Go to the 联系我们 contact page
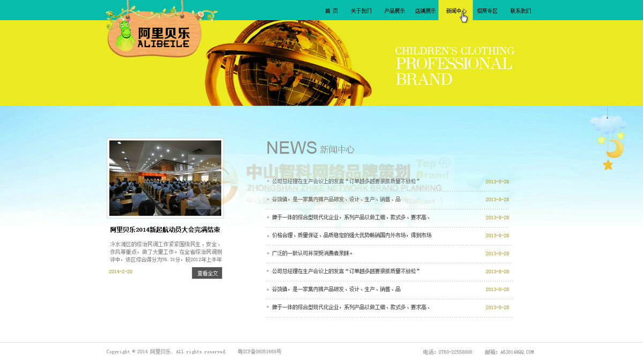The width and height of the screenshot is (643, 364). (520, 11)
